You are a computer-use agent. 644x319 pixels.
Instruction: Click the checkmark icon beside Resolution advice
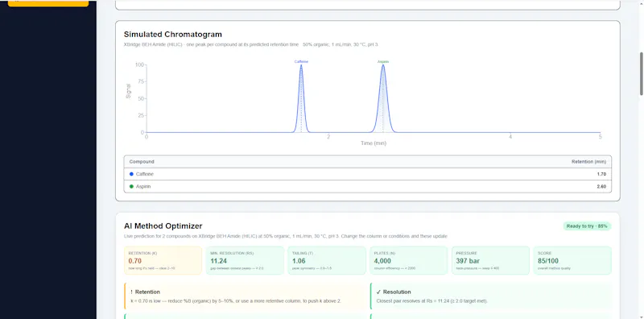pos(378,292)
